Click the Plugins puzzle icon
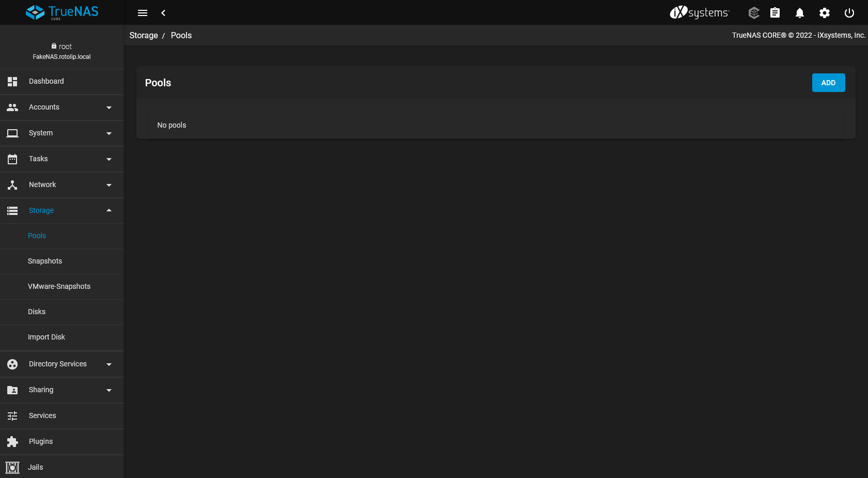This screenshot has width=868, height=478. coord(12,442)
